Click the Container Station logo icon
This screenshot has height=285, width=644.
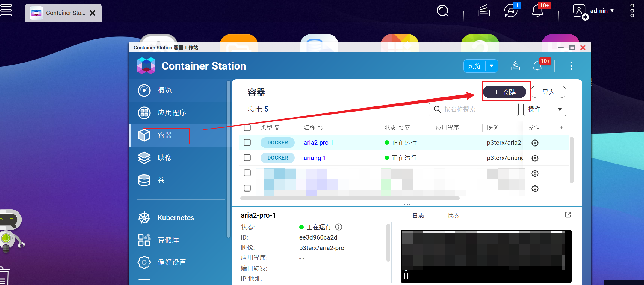click(146, 66)
